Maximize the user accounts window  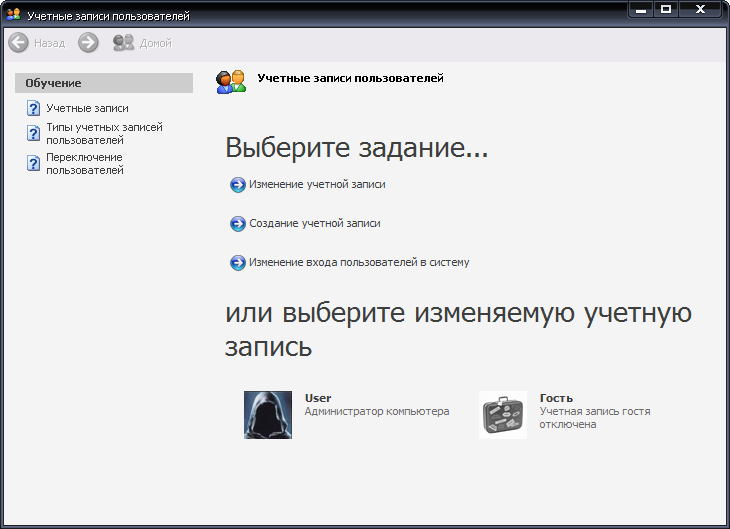(x=666, y=9)
